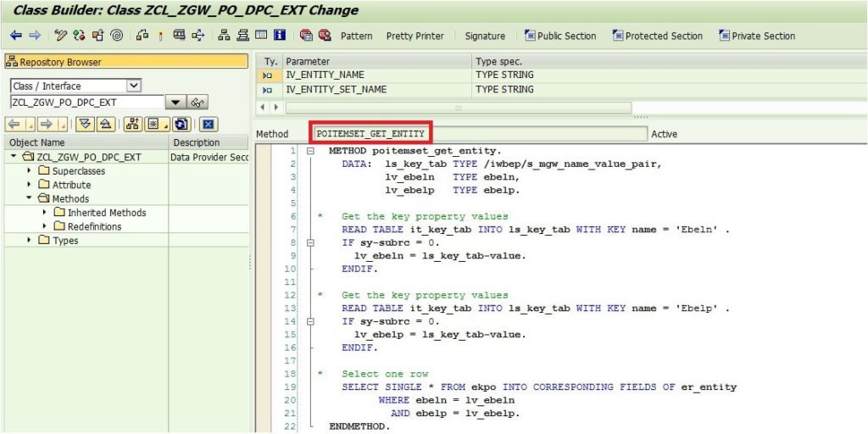Open the Private Section
This screenshot has width=868, height=434.
[x=757, y=36]
